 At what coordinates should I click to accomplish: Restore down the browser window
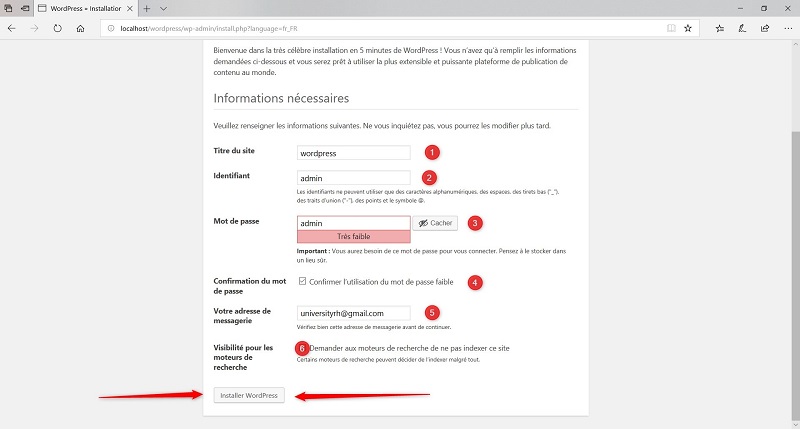[x=764, y=9]
